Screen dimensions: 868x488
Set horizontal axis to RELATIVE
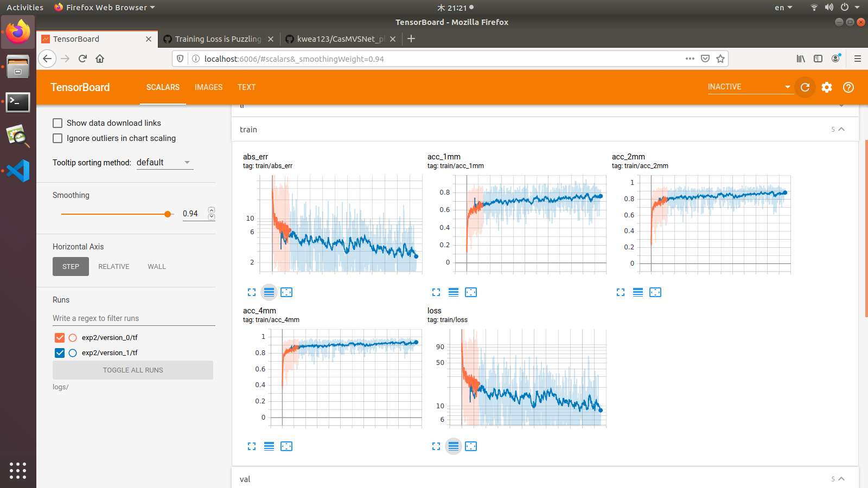(114, 266)
